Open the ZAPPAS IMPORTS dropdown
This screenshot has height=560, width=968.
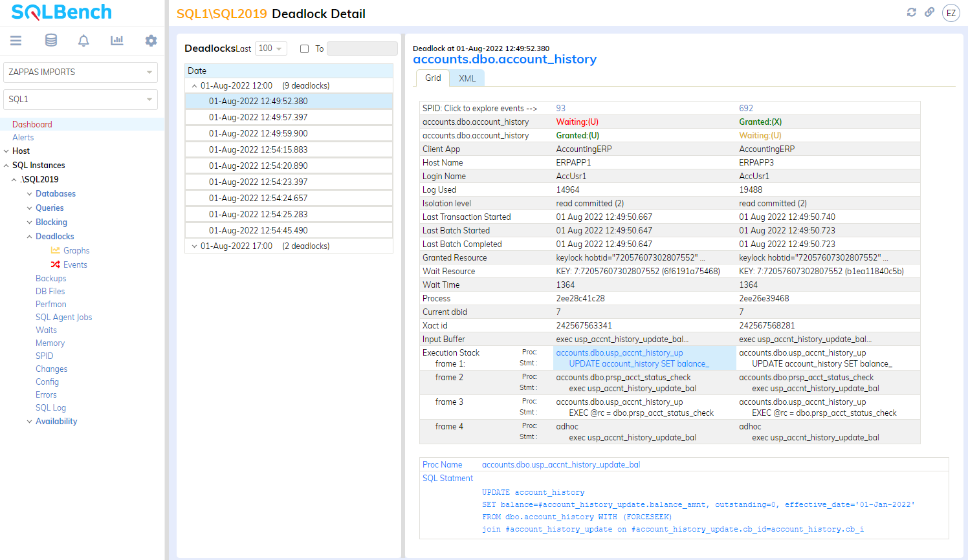click(x=81, y=72)
